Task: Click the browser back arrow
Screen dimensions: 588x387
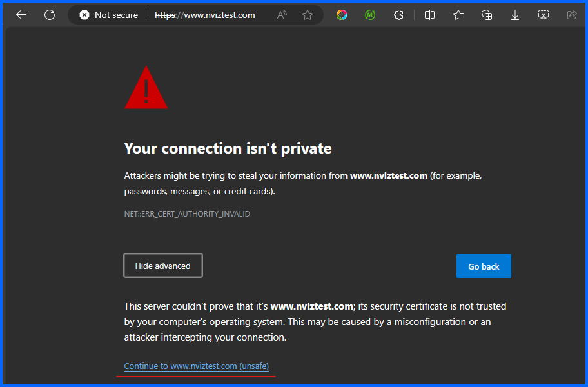Action: 21,15
